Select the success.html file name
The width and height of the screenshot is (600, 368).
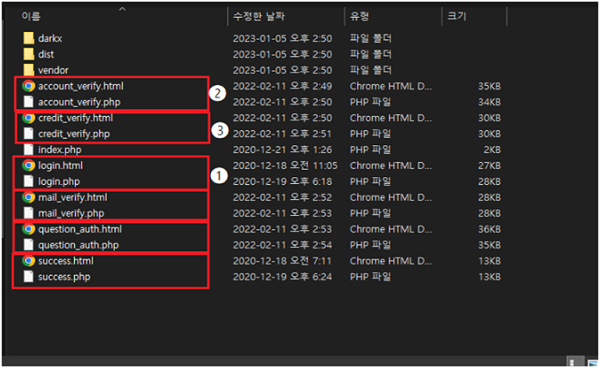(66, 261)
